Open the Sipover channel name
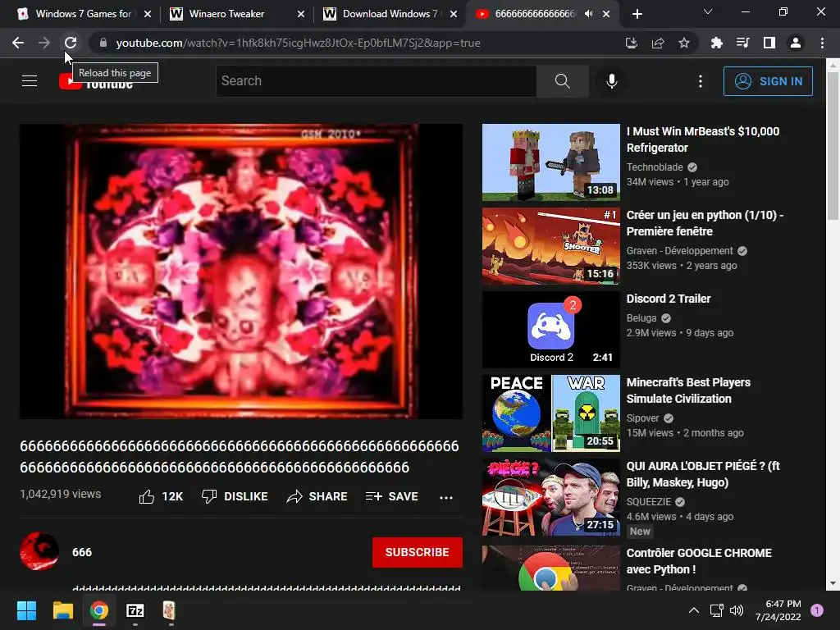This screenshot has height=630, width=840. coord(643,418)
